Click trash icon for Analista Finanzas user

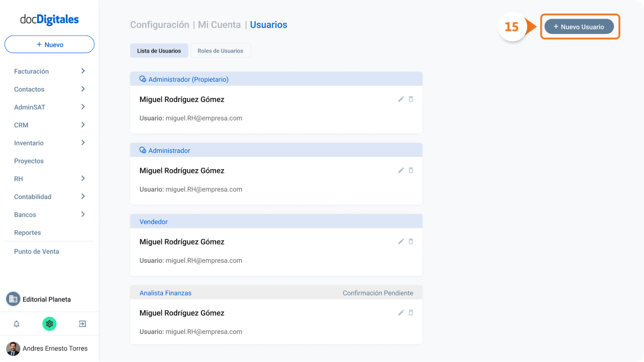tap(411, 313)
